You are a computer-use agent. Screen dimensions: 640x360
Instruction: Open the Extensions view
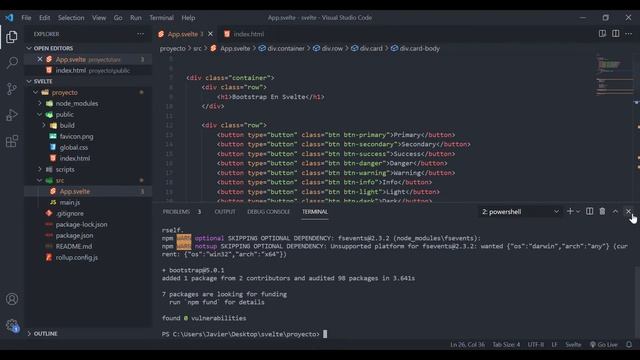[12, 141]
